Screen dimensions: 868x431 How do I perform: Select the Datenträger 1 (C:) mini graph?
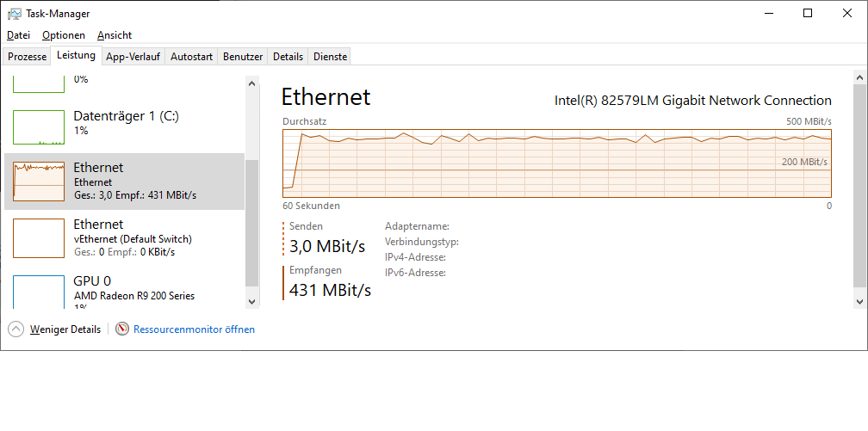[x=40, y=126]
